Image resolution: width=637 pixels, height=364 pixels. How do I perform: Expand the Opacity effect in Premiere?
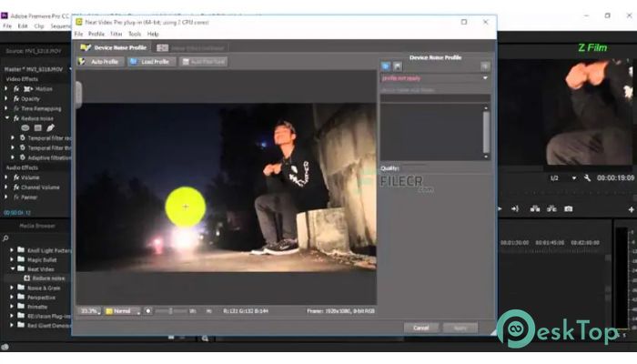point(6,98)
